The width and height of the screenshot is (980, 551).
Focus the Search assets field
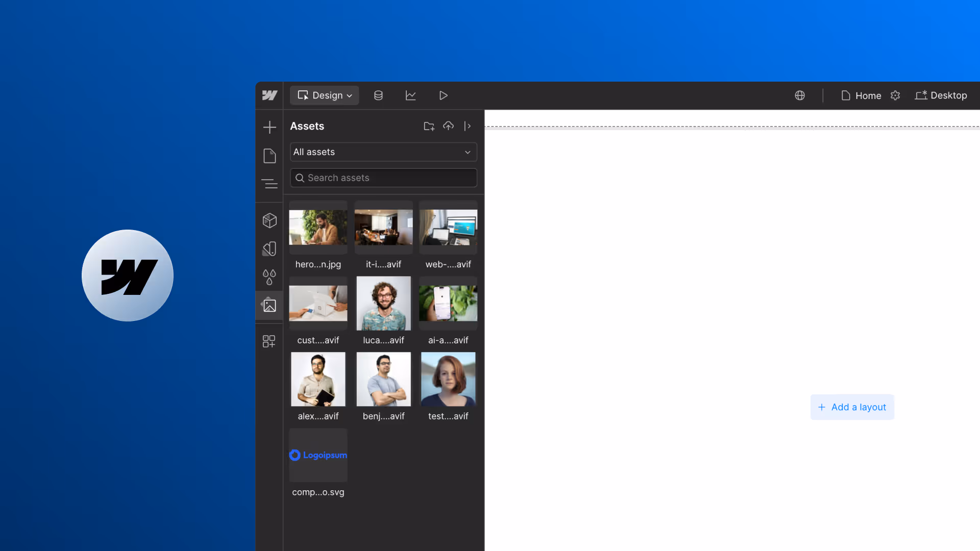click(x=383, y=178)
